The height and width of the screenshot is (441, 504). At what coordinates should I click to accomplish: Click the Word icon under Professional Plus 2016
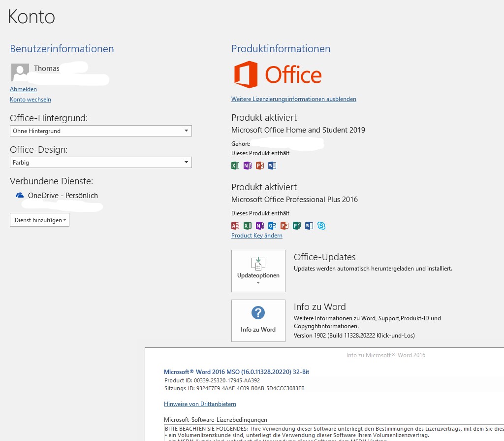pos(309,226)
